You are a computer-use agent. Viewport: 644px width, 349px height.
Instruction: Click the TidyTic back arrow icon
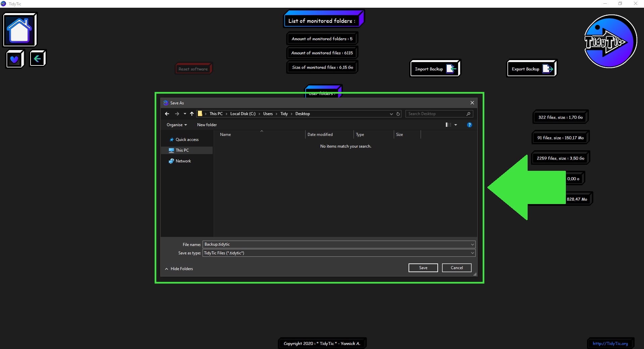[x=38, y=58]
